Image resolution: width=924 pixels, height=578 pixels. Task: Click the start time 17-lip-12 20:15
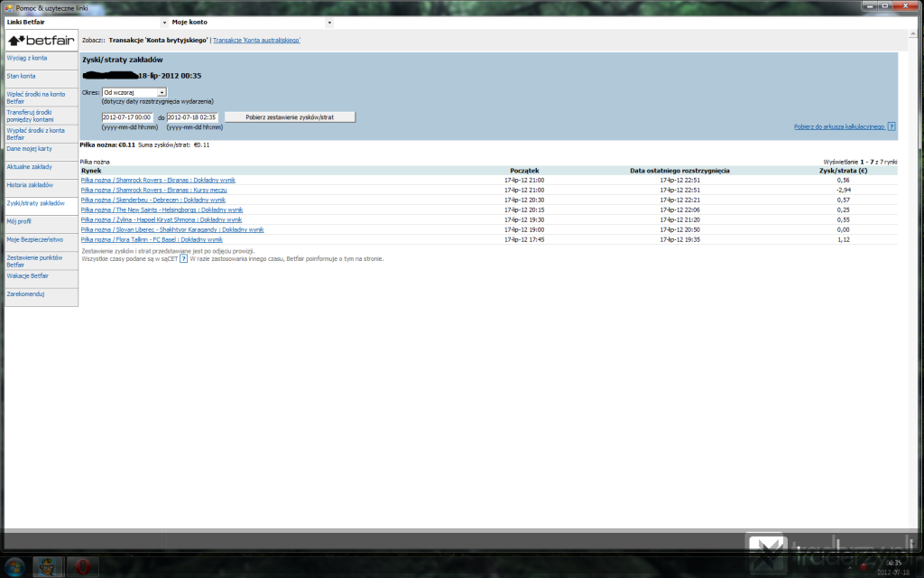click(524, 210)
